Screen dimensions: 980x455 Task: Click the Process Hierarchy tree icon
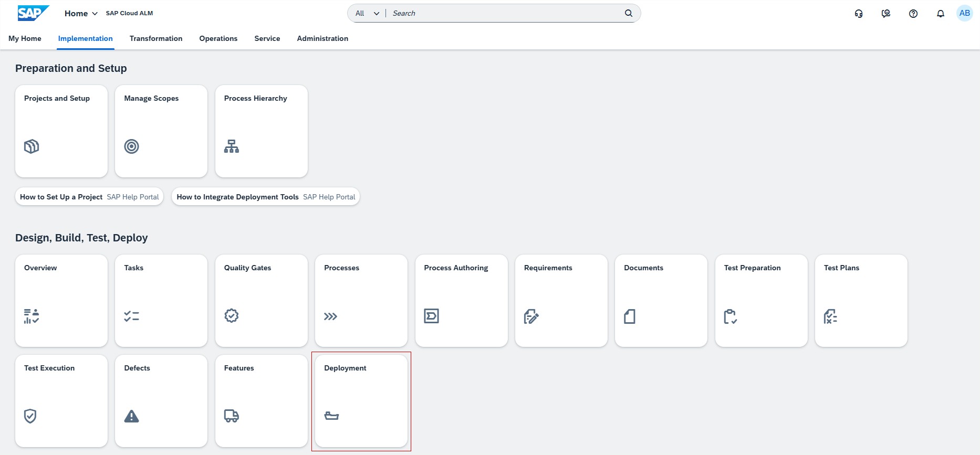coord(231,146)
